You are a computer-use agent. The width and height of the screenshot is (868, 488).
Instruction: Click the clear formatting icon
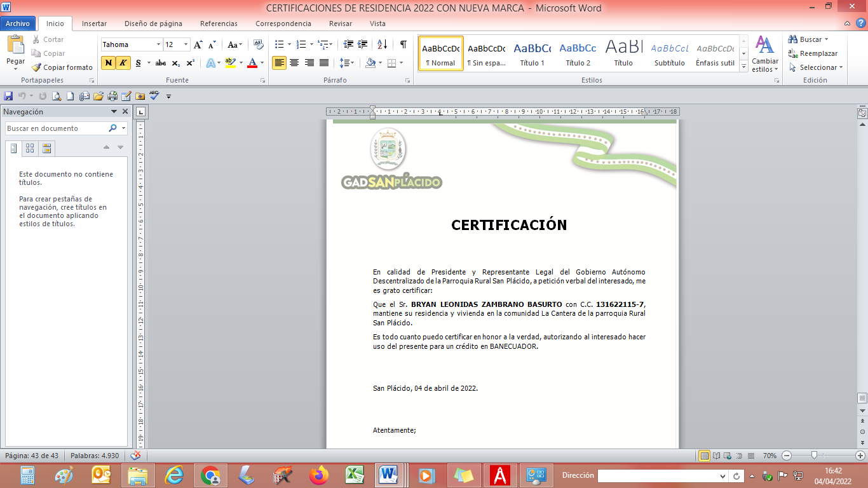click(258, 44)
